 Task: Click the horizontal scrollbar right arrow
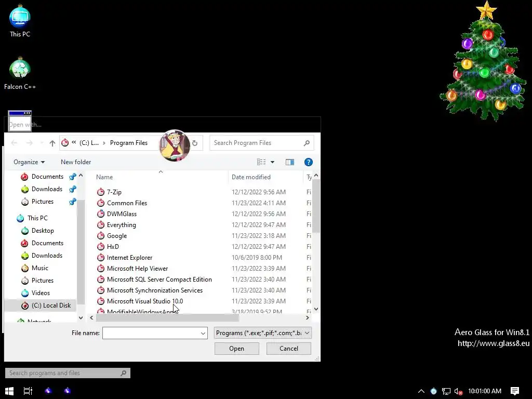tap(308, 318)
